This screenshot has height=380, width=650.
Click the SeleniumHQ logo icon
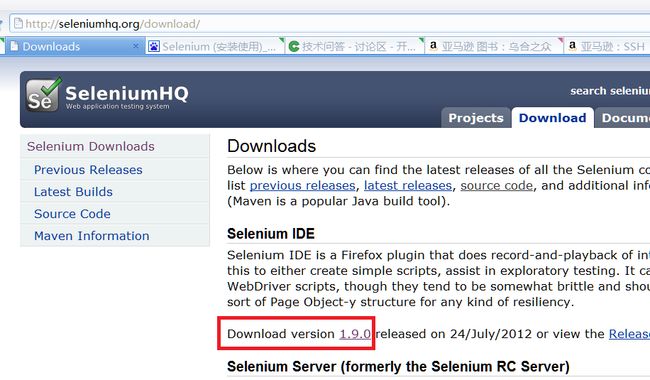(x=43, y=94)
